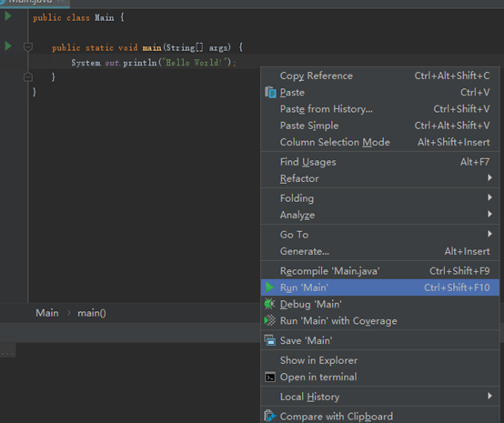Expand the Folding submenu

380,198
